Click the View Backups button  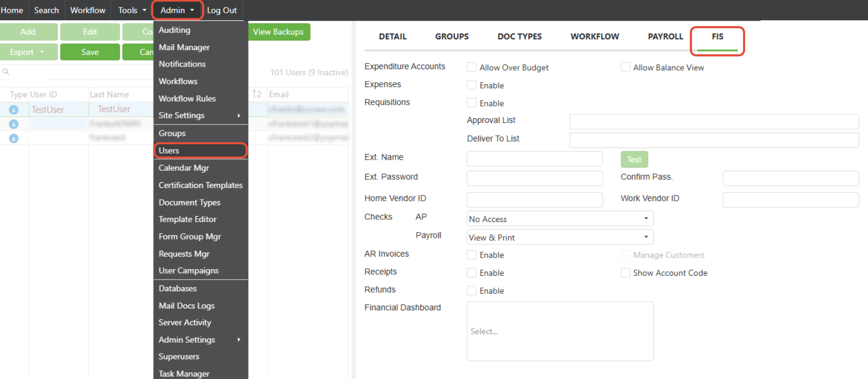pyautogui.click(x=279, y=32)
